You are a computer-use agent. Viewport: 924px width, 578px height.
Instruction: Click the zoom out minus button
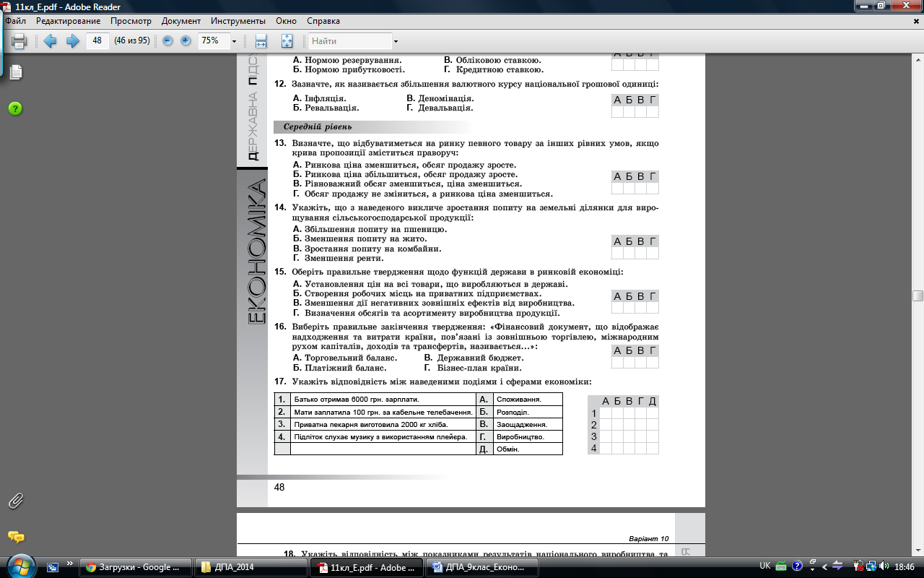pos(168,41)
